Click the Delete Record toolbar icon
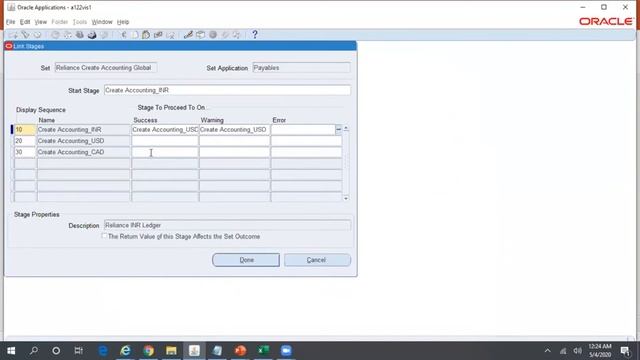 pyautogui.click(x=171, y=35)
